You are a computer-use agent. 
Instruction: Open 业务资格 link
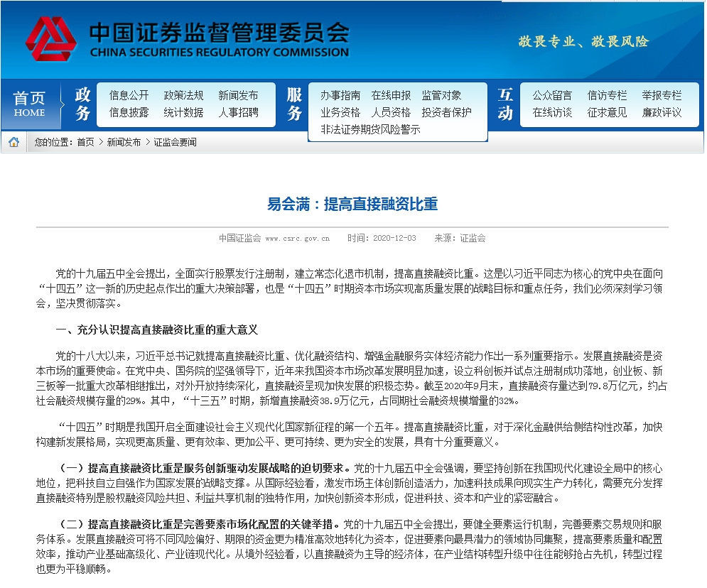(x=340, y=112)
